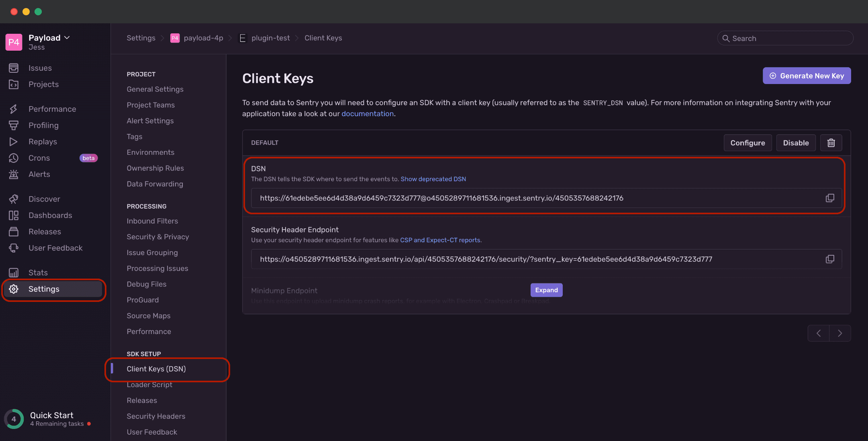Open the Alerts siren icon
Image resolution: width=868 pixels, height=441 pixels.
pyautogui.click(x=14, y=174)
